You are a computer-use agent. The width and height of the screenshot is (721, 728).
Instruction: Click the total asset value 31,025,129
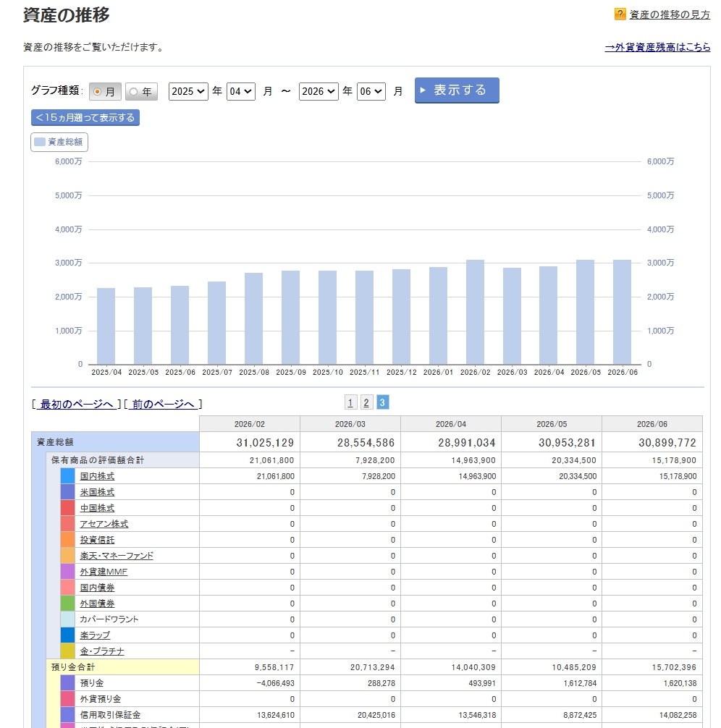pyautogui.click(x=265, y=442)
